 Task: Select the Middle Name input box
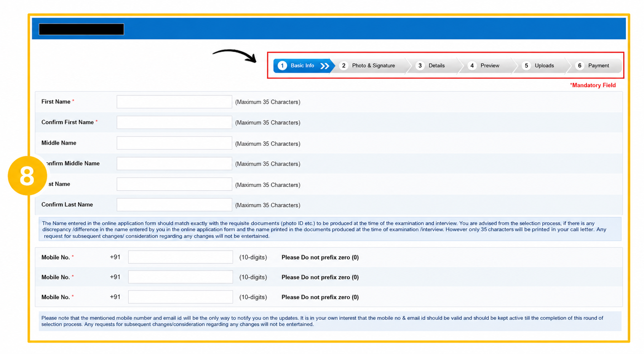(x=174, y=143)
